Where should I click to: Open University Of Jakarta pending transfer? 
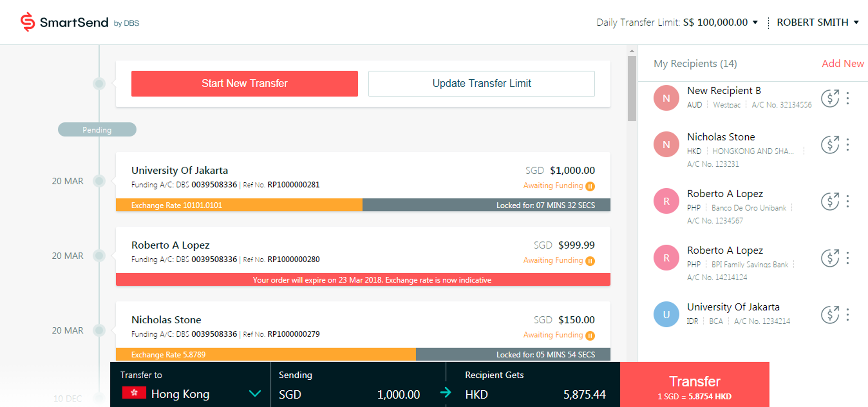(x=363, y=181)
